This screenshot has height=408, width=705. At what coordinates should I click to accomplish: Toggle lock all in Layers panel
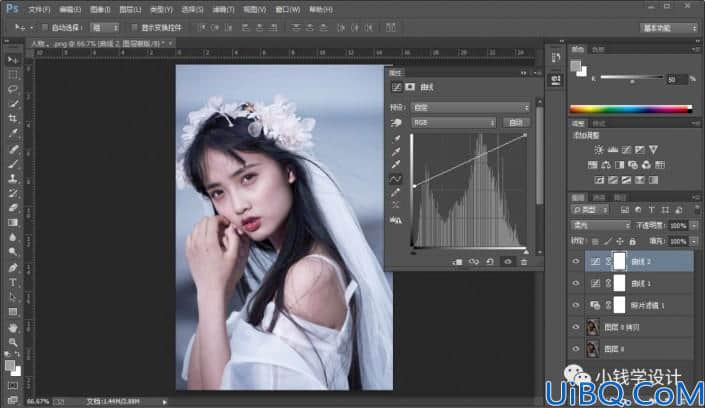click(632, 242)
